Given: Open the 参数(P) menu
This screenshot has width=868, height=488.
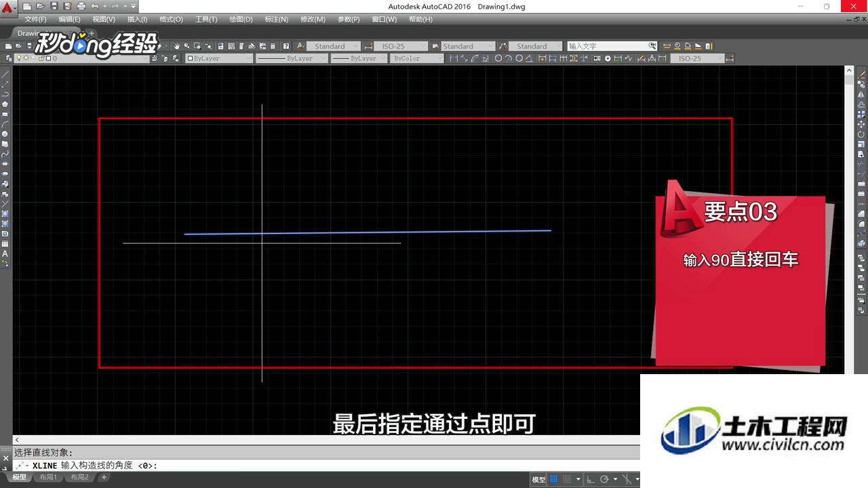Looking at the screenshot, I should [x=349, y=20].
